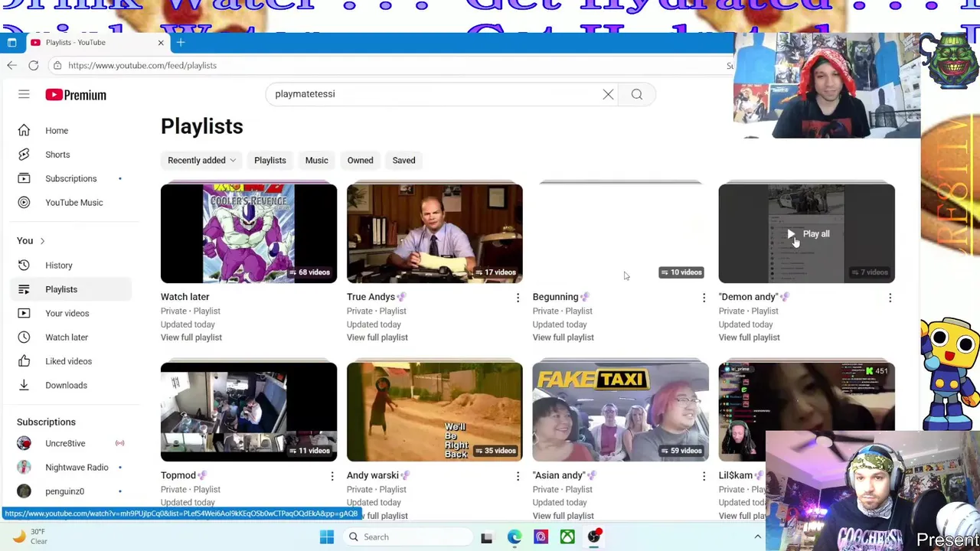
Task: Clear the search box with X
Action: point(608,94)
